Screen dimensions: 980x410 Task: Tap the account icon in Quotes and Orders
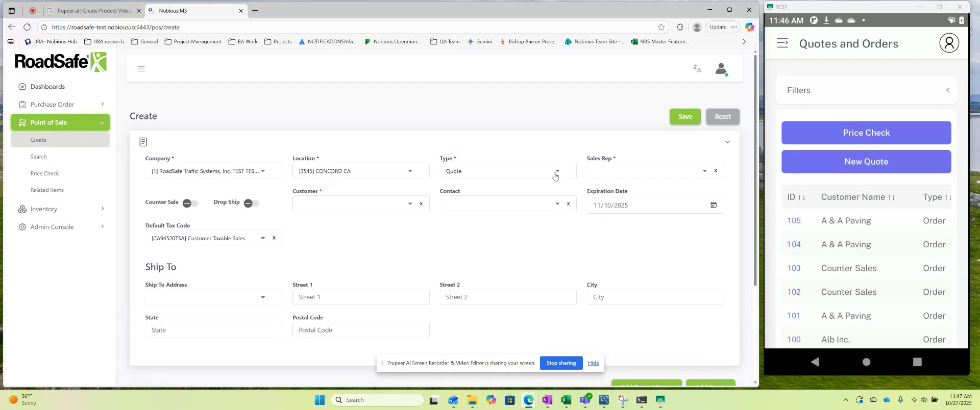point(949,43)
